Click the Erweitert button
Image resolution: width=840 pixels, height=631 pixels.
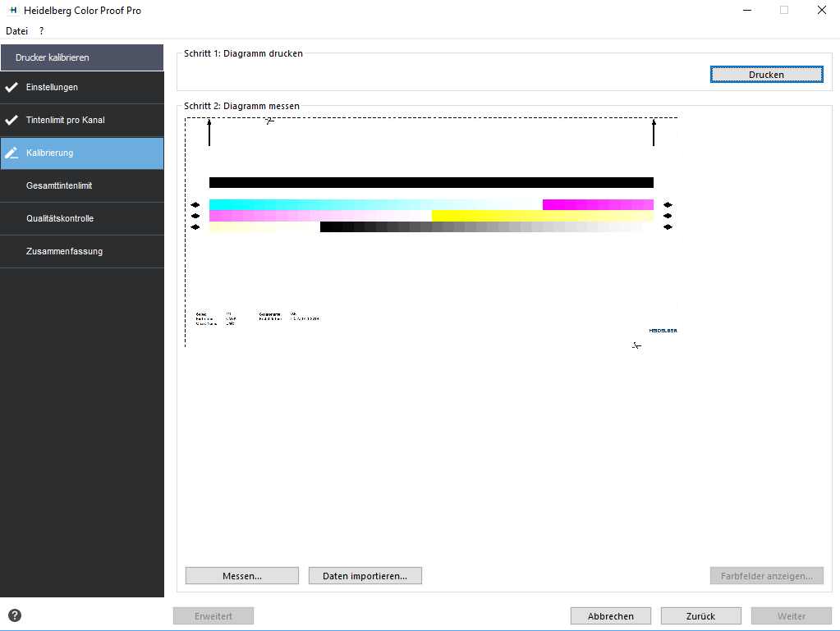pos(213,616)
